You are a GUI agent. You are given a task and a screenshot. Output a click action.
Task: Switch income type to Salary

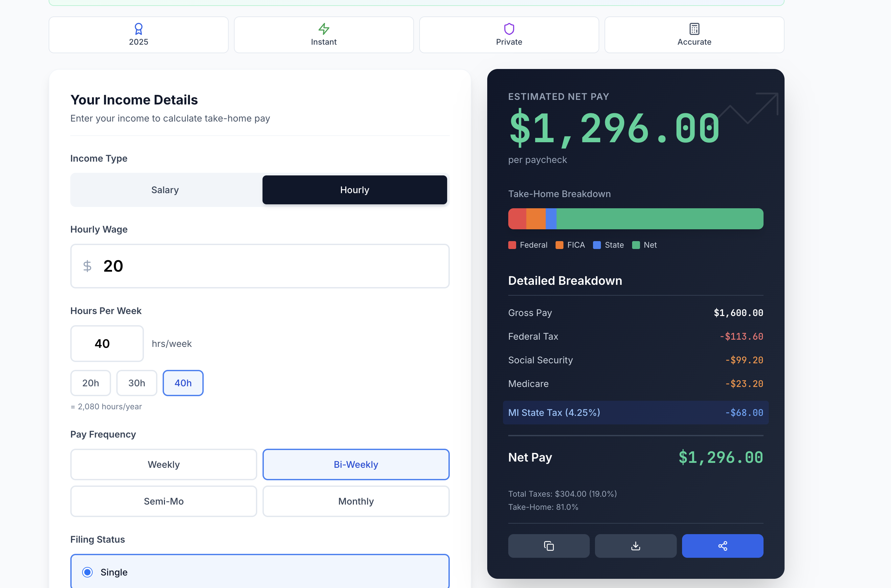pos(165,190)
